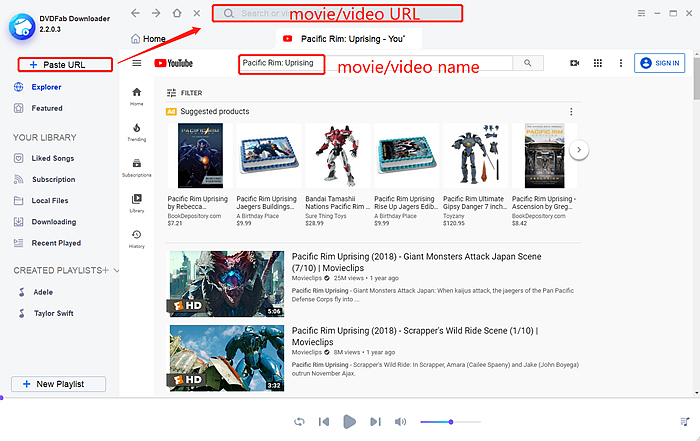Open Recent Played list
Image resolution: width=700 pixels, height=441 pixels.
(48, 243)
